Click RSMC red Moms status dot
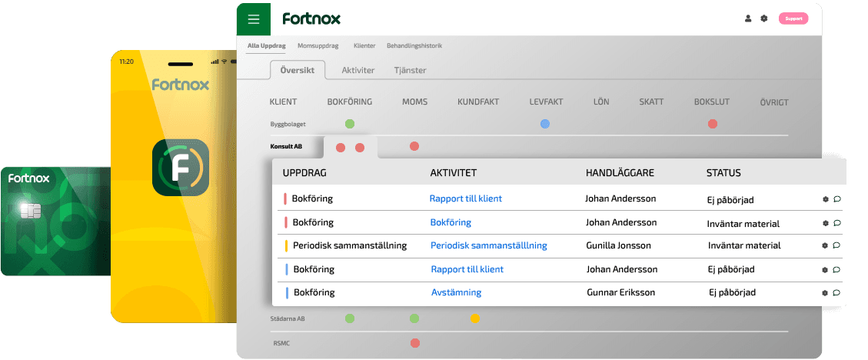This screenshot has width=868, height=360. tap(414, 343)
